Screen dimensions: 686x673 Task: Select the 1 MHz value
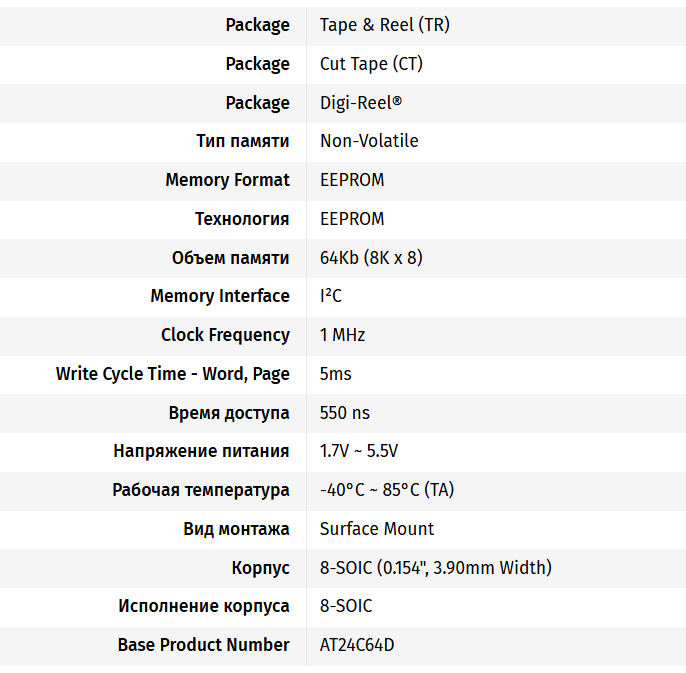342,335
